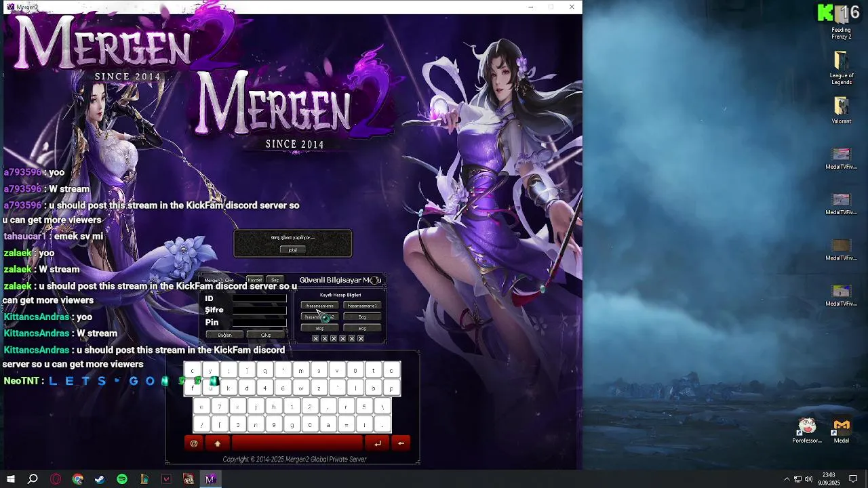Viewport: 868px width, 488px height.
Task: Tap the k key on virtual keyboard
Action: 229,388
